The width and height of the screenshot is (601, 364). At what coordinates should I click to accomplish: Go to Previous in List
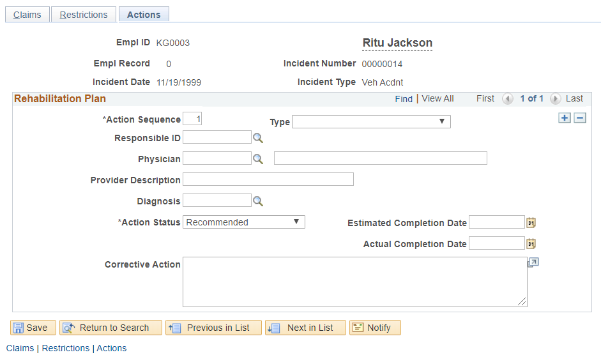point(213,328)
